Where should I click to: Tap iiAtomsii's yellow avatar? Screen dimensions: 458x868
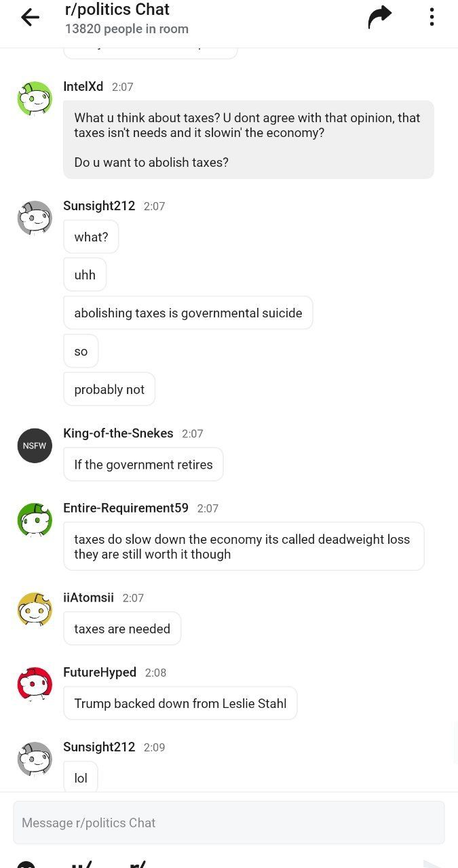[35, 610]
